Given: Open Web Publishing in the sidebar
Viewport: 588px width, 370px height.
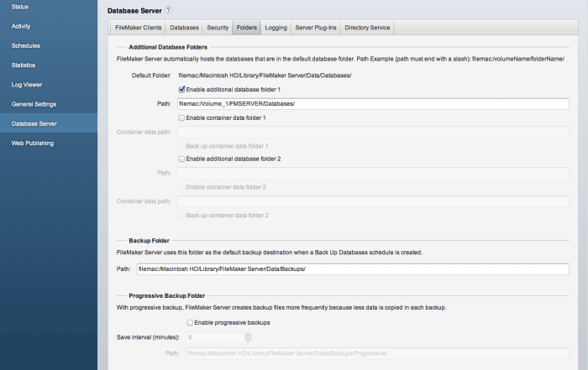Looking at the screenshot, I should [33, 143].
